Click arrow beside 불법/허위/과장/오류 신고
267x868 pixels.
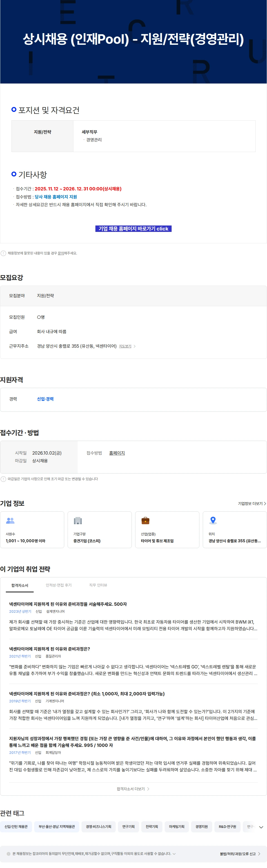click(259, 854)
